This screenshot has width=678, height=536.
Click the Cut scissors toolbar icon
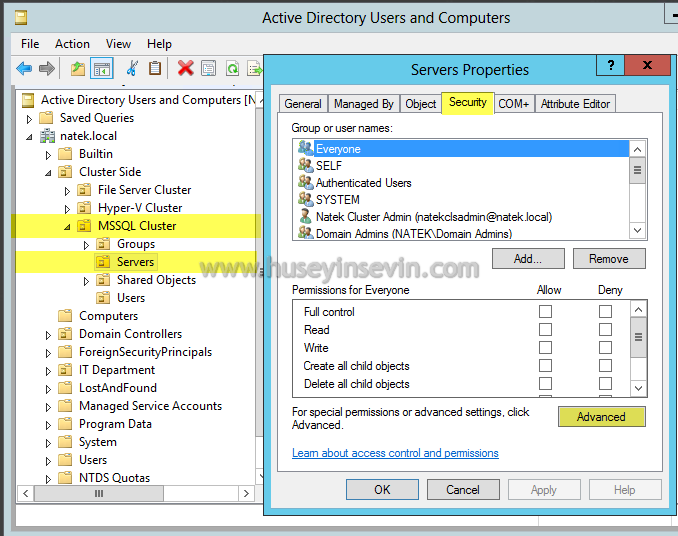tap(132, 68)
